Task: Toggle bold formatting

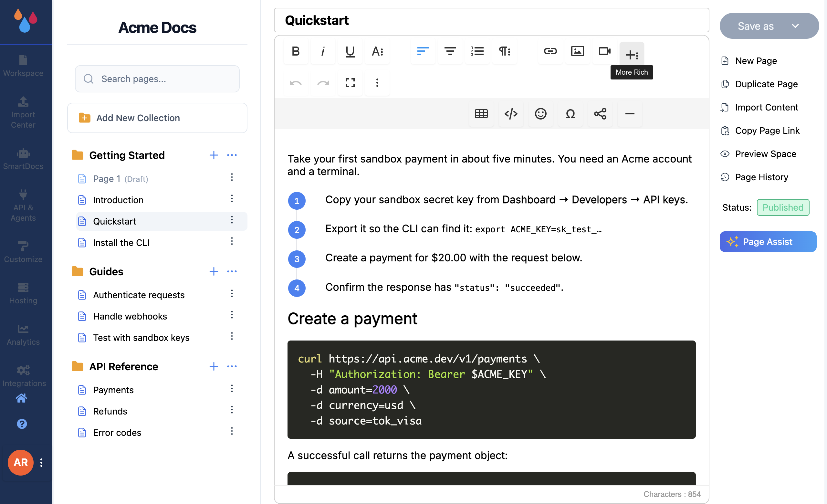Action: 295,51
